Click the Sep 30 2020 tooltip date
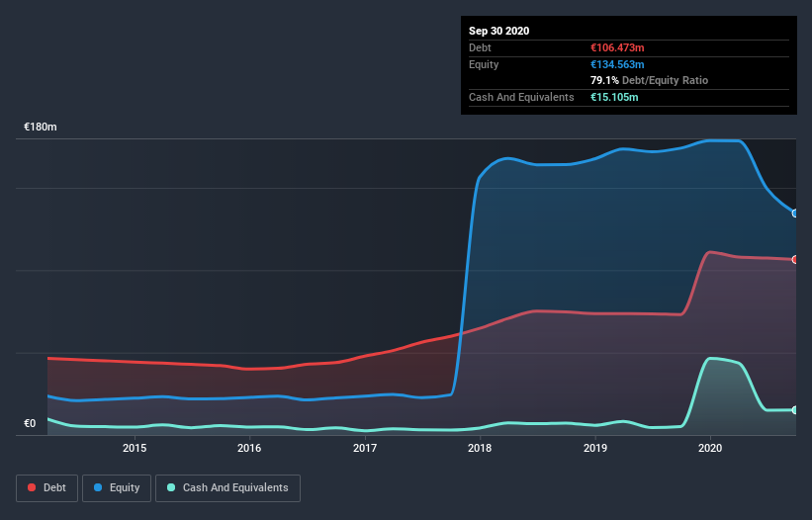This screenshot has width=812, height=520. click(x=498, y=31)
